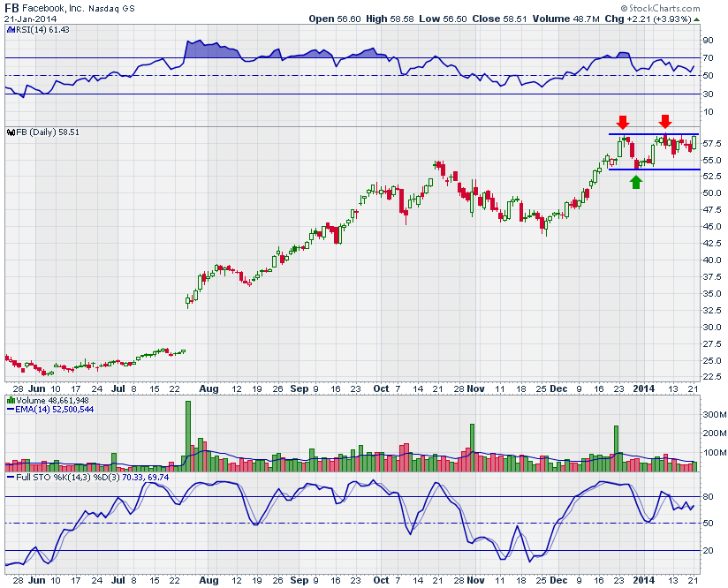728x588 pixels.
Task: Click the 47.5 price axis label
Action: (x=712, y=210)
